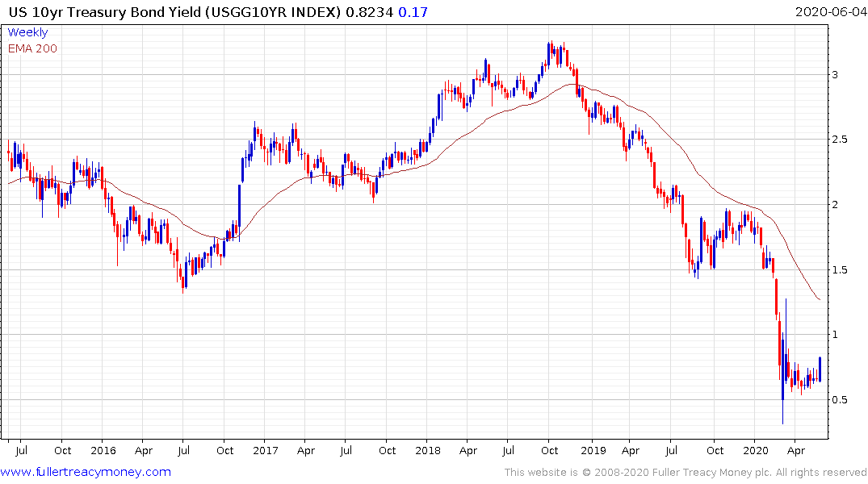
Task: Click the 2020 x-axis label
Action: coord(756,451)
